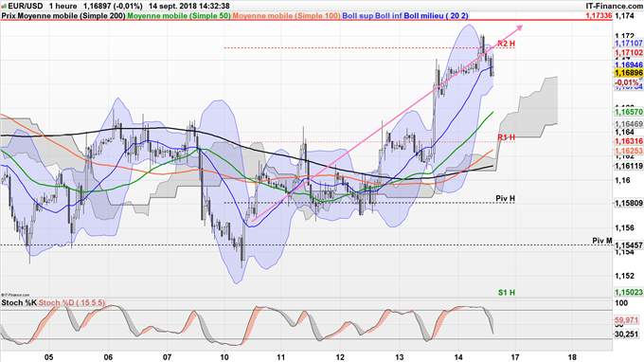Image resolution: width=644 pixels, height=362 pixels.
Task: Click the R2 H resistance marker
Action: [x=506, y=44]
